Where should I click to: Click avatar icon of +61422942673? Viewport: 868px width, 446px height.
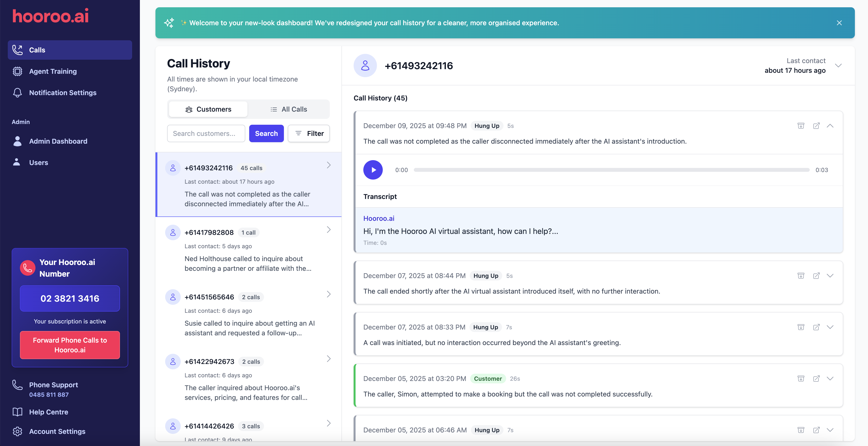[173, 362]
